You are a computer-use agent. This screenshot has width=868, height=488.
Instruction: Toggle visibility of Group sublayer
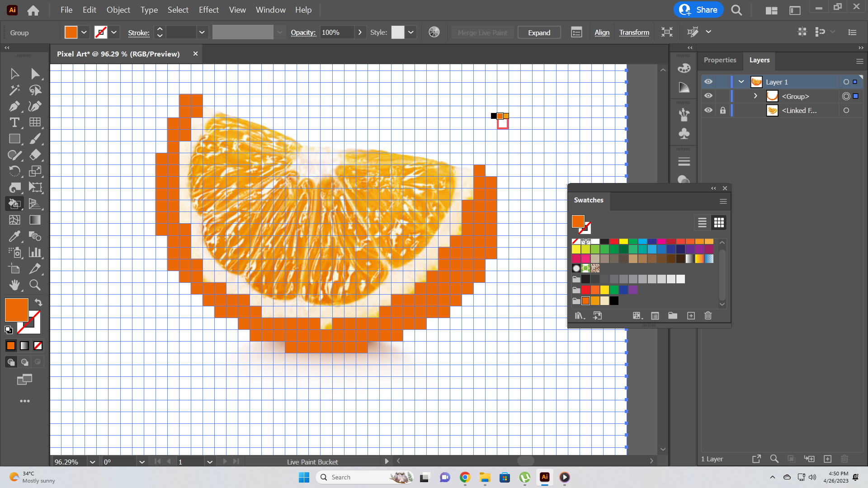[708, 96]
